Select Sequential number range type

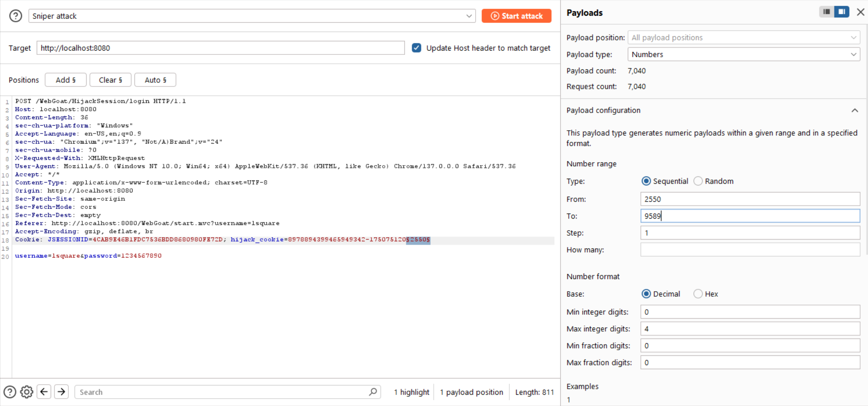pyautogui.click(x=646, y=181)
